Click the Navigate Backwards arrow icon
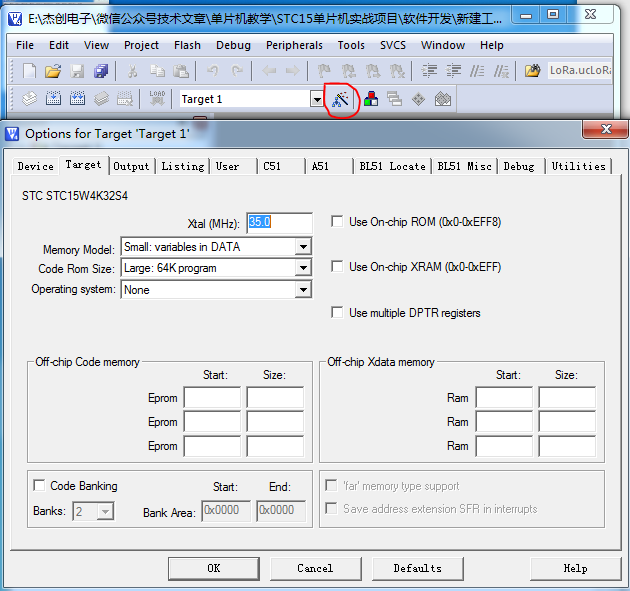 [x=269, y=71]
